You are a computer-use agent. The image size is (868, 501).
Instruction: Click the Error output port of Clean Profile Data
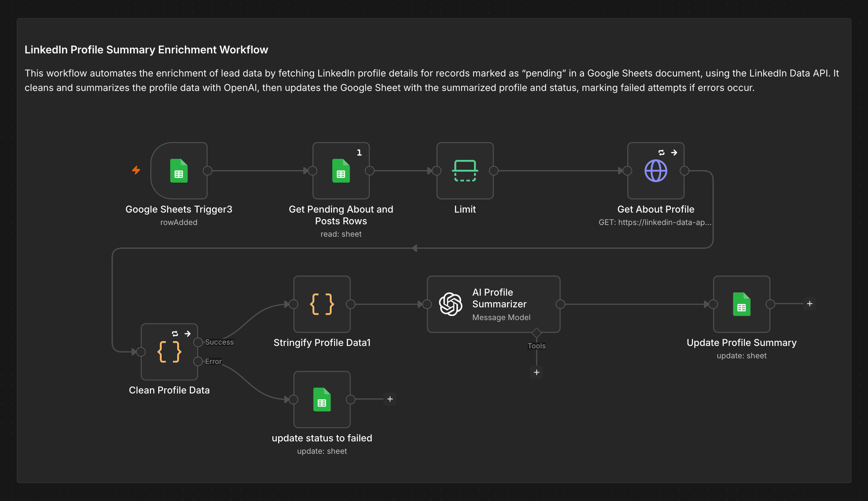click(198, 361)
